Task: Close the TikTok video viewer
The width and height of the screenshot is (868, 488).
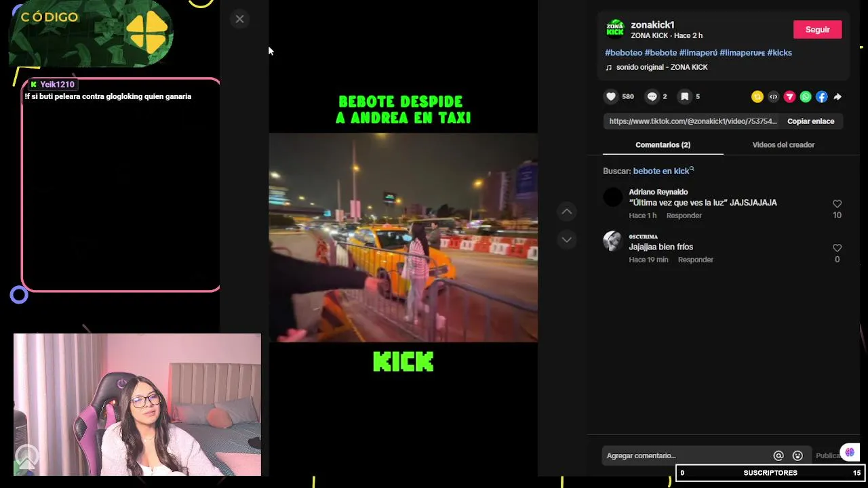Action: pyautogui.click(x=239, y=19)
